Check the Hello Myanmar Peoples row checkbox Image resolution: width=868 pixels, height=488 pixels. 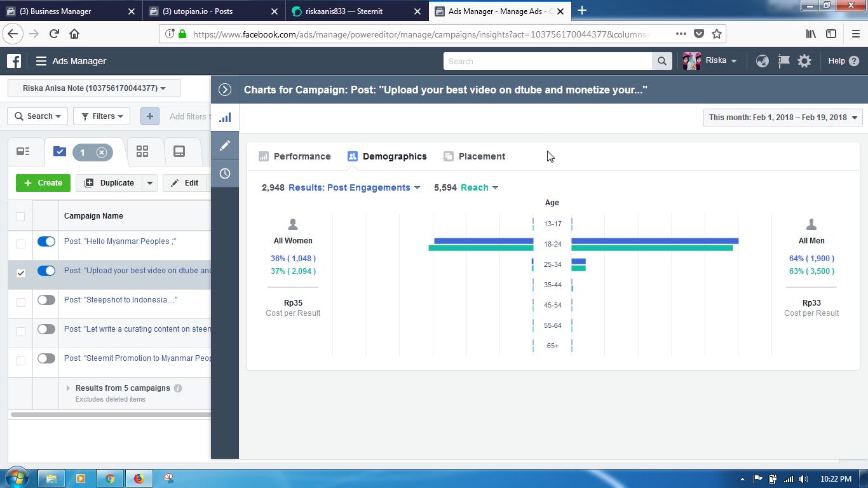click(x=20, y=243)
